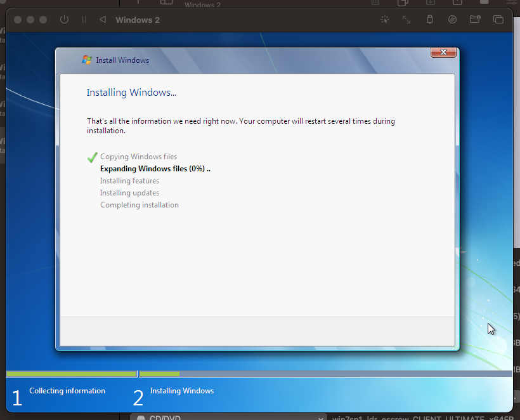
Task: Click 'Collecting information' stage label
Action: pos(67,391)
